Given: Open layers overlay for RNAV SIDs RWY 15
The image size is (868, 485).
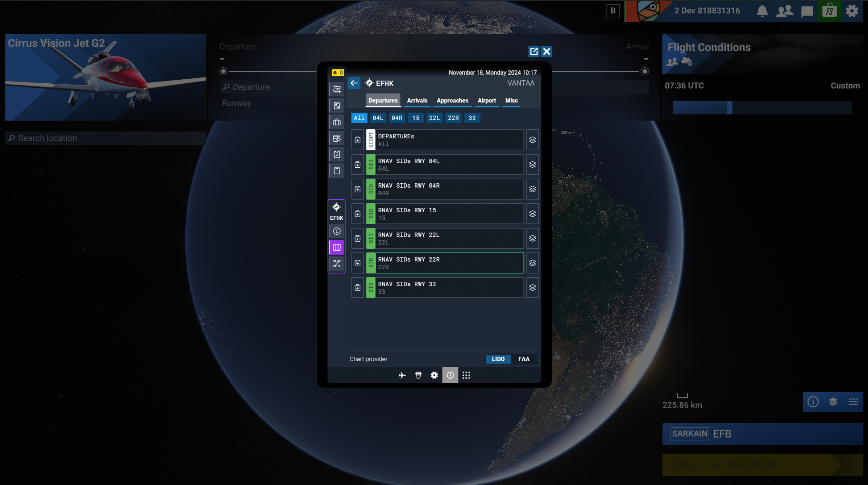Looking at the screenshot, I should click(532, 214).
